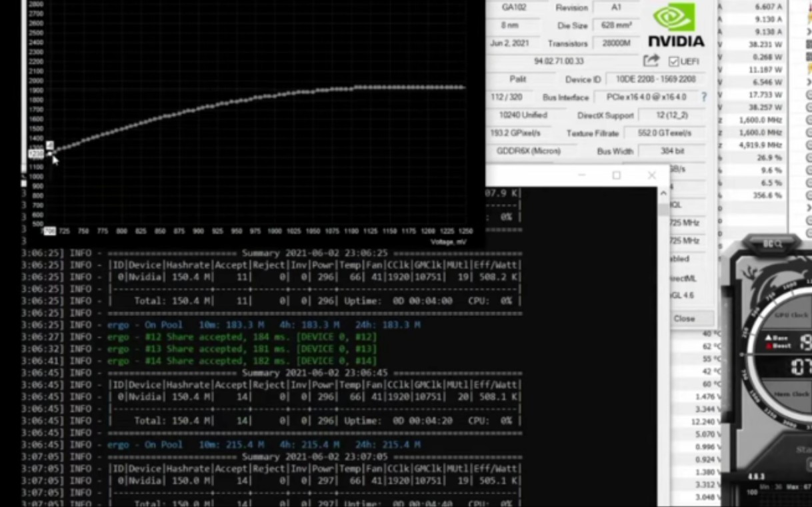
Task: Click the 384 bit Bus Width value
Action: (x=672, y=151)
